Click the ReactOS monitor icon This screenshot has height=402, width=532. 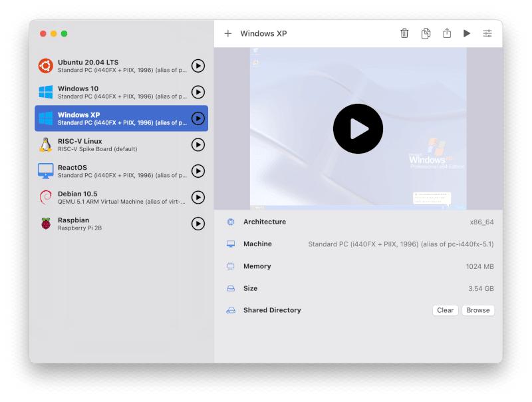(45, 171)
